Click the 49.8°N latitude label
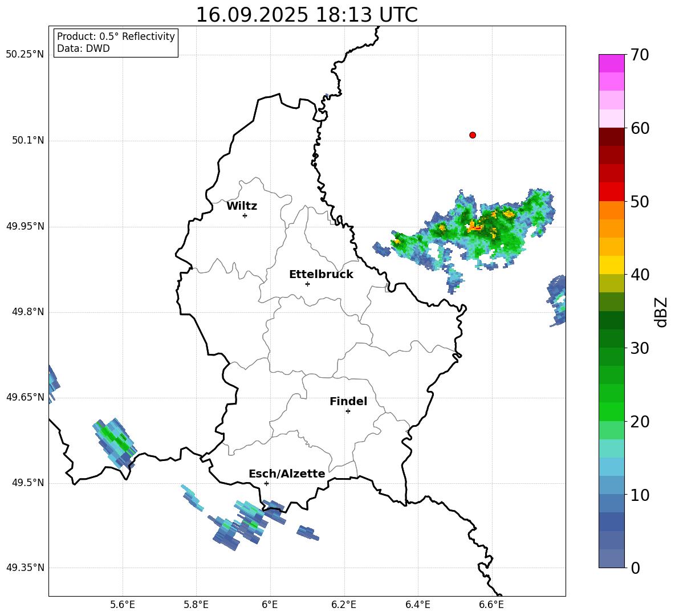675x616 pixels. click(28, 312)
